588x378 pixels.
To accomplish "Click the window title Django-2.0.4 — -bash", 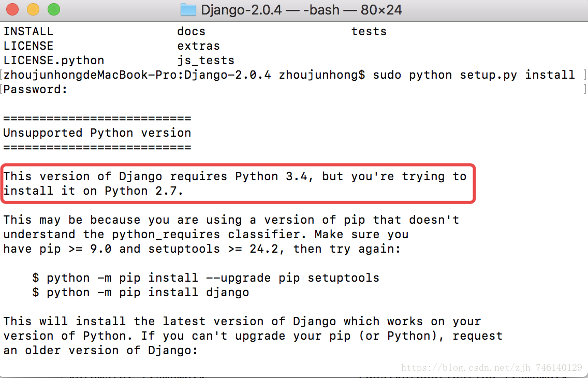I will point(301,10).
